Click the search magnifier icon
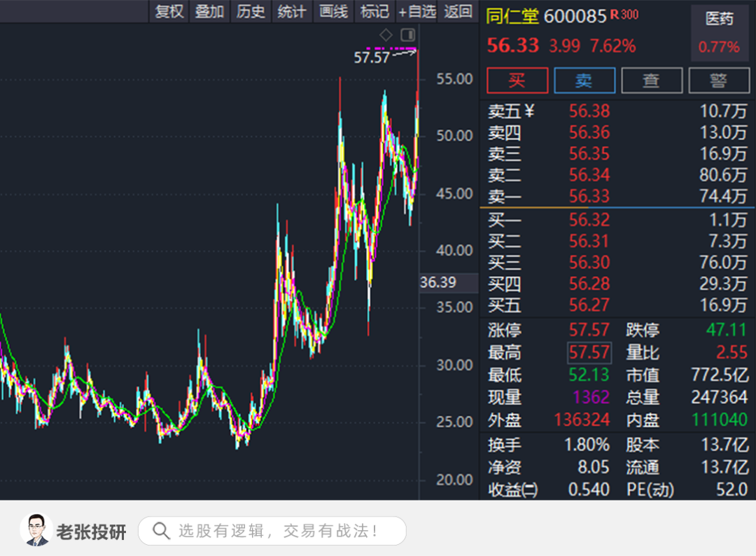 161,531
